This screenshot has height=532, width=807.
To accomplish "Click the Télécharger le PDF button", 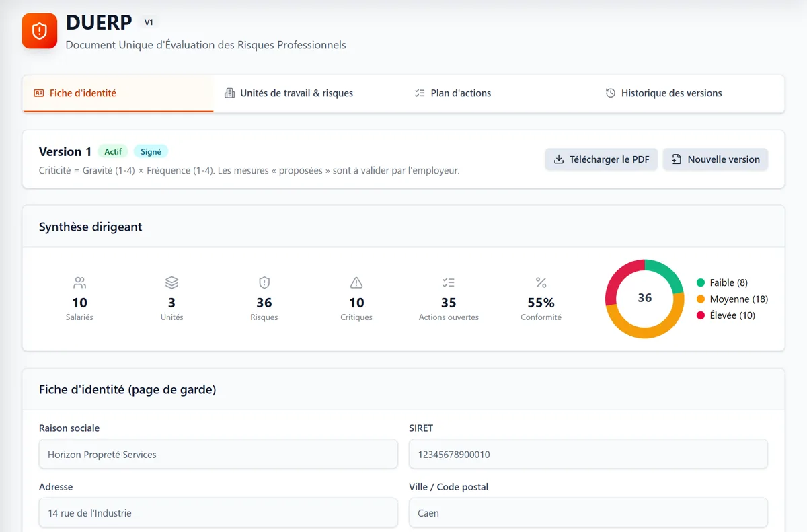I will pyautogui.click(x=601, y=159).
